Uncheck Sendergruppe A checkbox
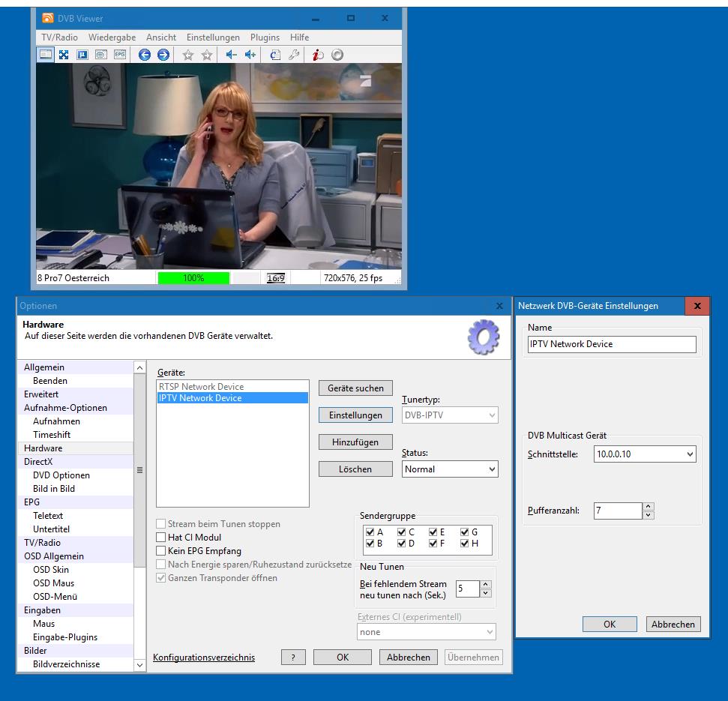 pyautogui.click(x=370, y=532)
